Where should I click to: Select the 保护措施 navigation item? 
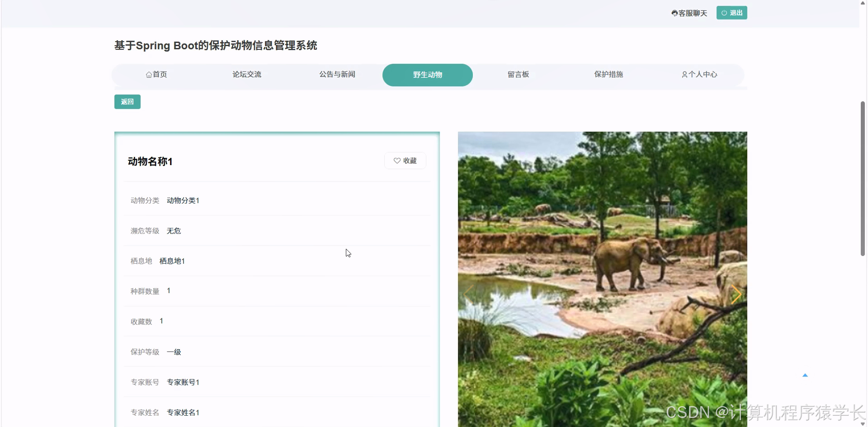tap(609, 75)
